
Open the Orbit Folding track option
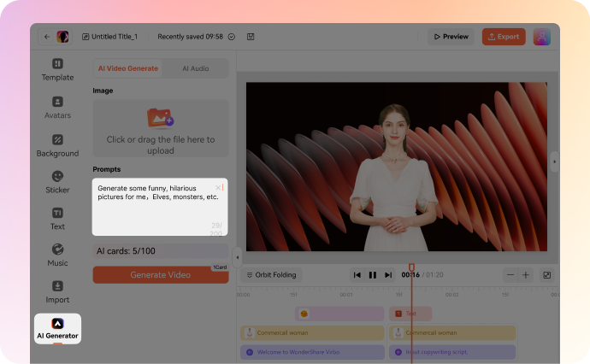point(271,275)
